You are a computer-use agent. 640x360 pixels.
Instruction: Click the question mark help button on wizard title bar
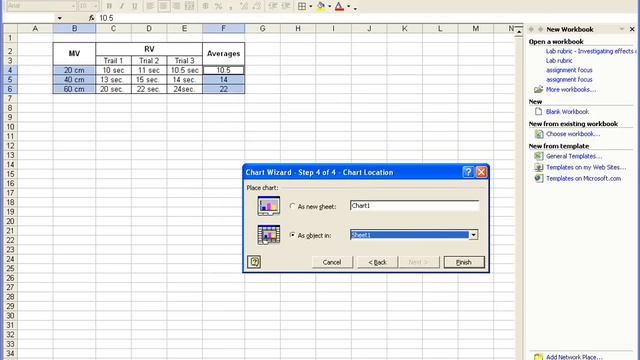pyautogui.click(x=468, y=172)
